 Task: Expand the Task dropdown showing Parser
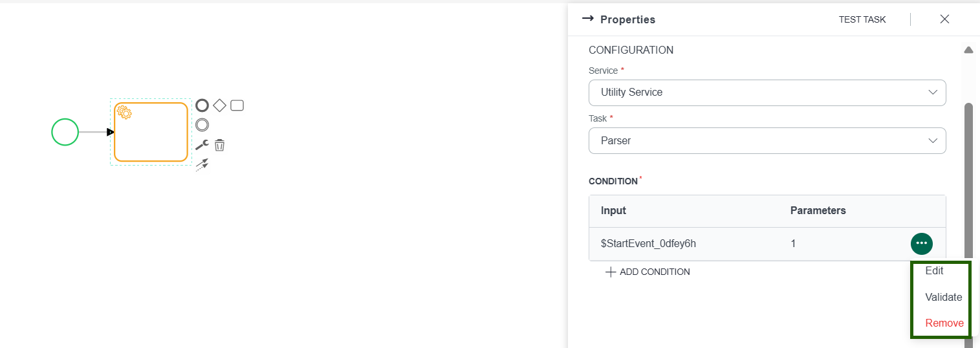tap(767, 140)
